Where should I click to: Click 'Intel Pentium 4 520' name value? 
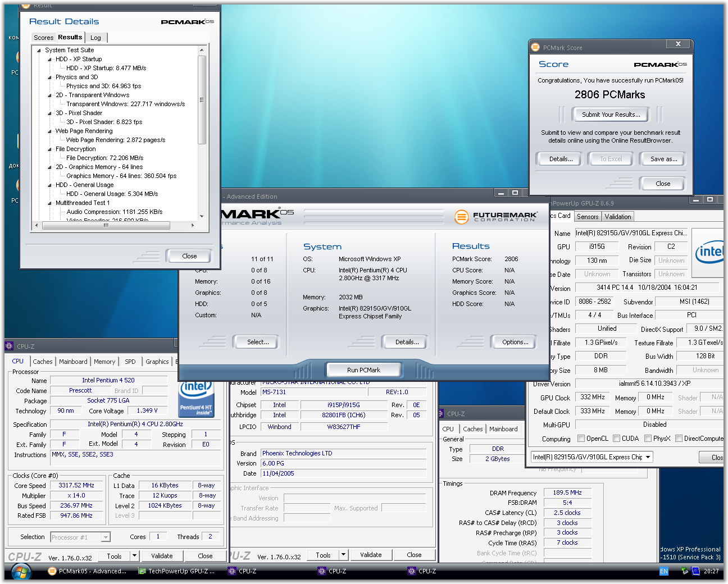pos(108,380)
